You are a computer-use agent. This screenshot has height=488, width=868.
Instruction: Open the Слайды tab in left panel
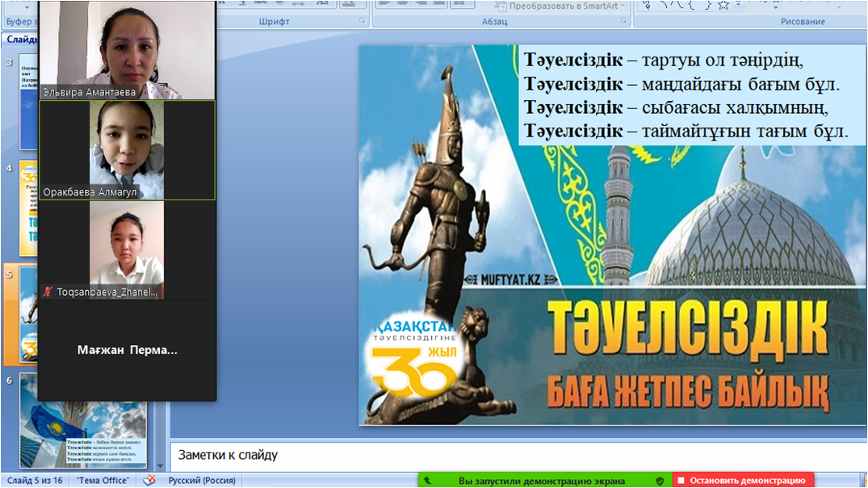pyautogui.click(x=18, y=39)
